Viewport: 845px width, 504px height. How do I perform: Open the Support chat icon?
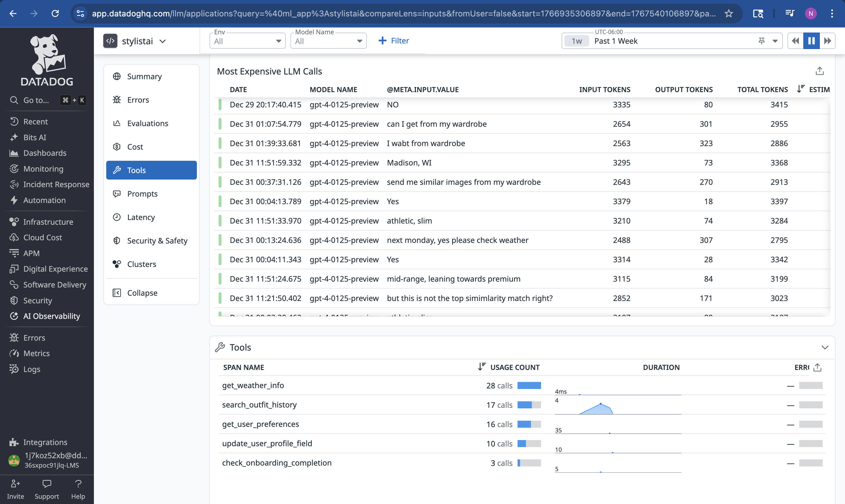click(47, 484)
